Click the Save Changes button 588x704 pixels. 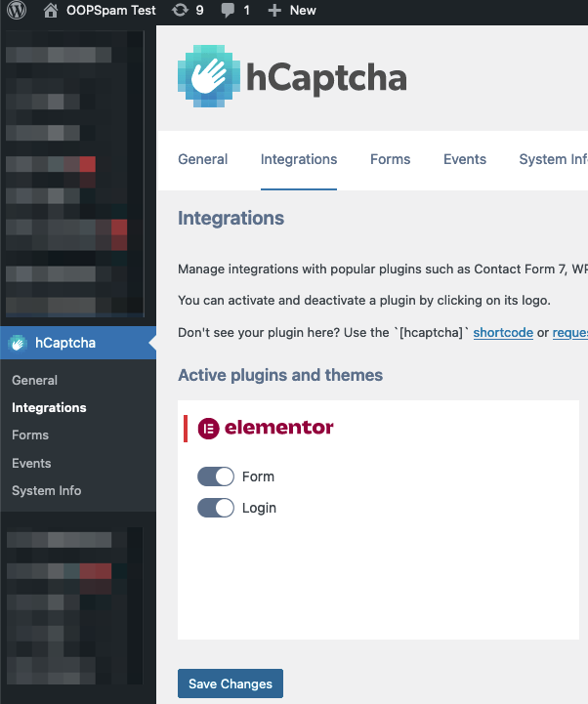(231, 683)
